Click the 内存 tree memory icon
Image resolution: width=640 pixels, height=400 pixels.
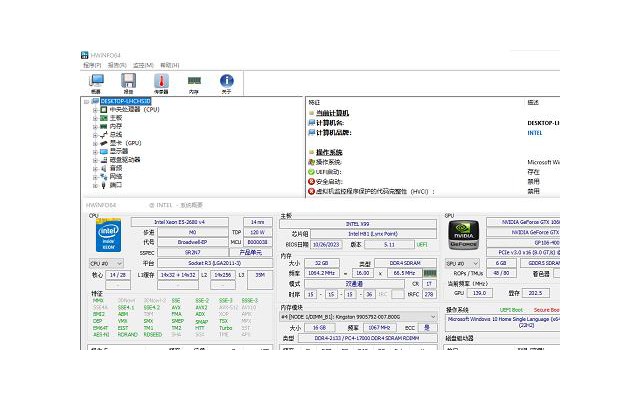pos(104,127)
